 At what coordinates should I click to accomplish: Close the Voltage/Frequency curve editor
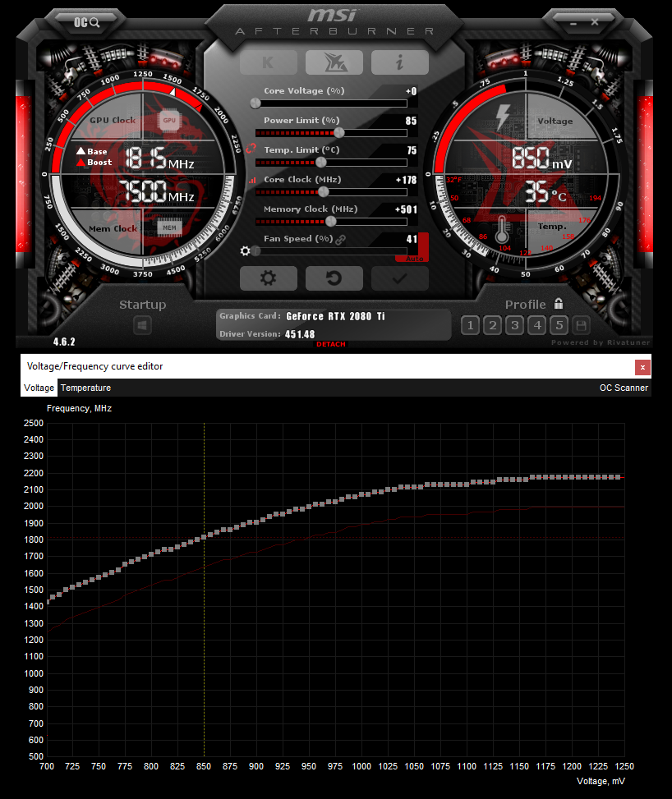click(642, 367)
